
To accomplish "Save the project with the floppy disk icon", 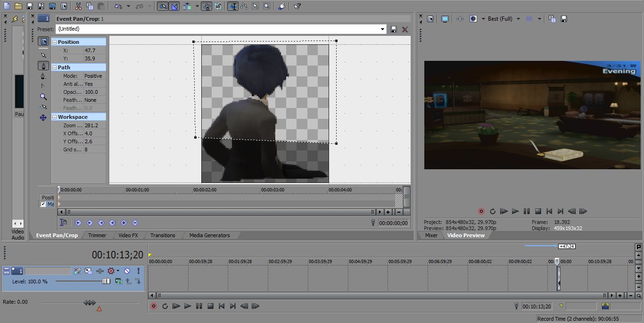I will pyautogui.click(x=30, y=6).
